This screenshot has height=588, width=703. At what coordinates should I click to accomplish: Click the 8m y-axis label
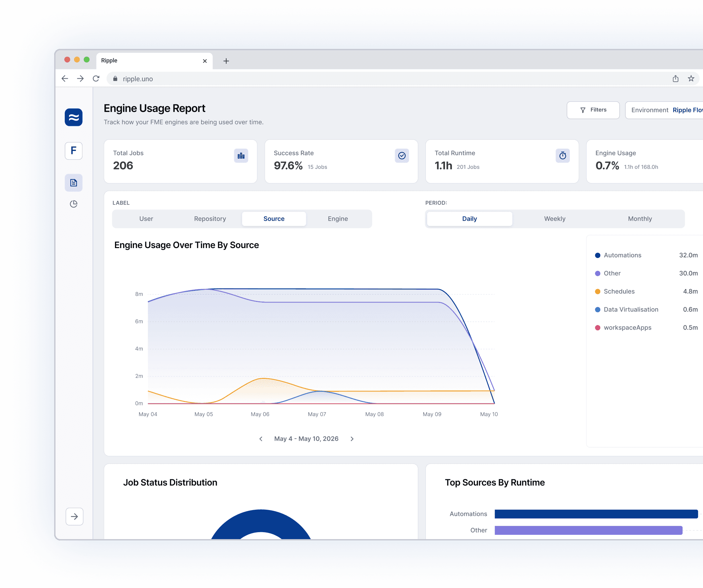[139, 294]
